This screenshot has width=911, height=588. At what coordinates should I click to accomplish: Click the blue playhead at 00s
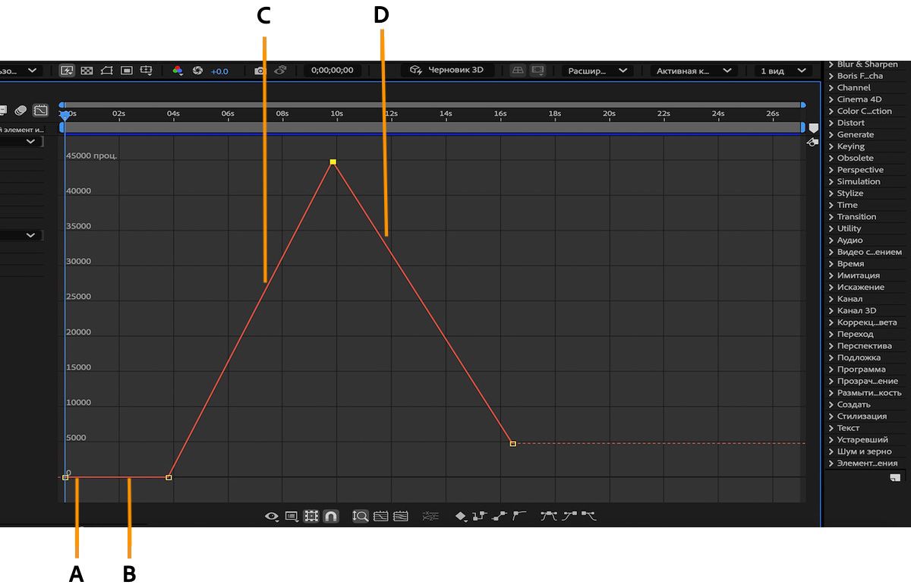65,115
